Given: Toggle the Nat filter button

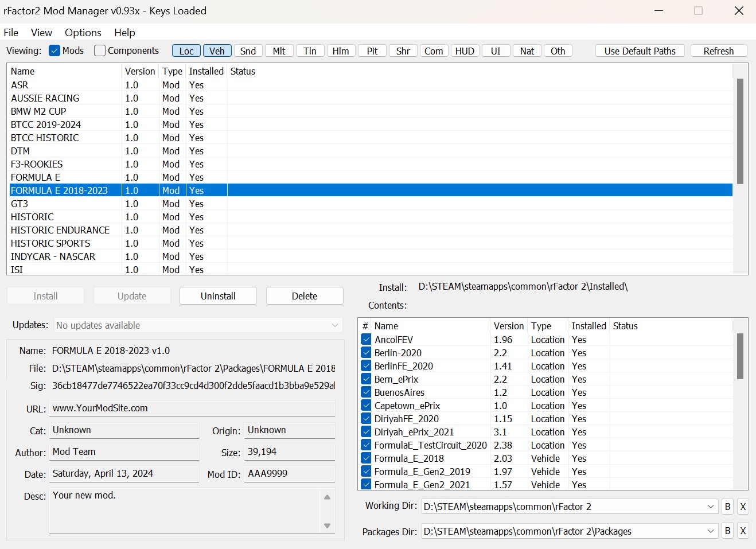Looking at the screenshot, I should (x=527, y=51).
